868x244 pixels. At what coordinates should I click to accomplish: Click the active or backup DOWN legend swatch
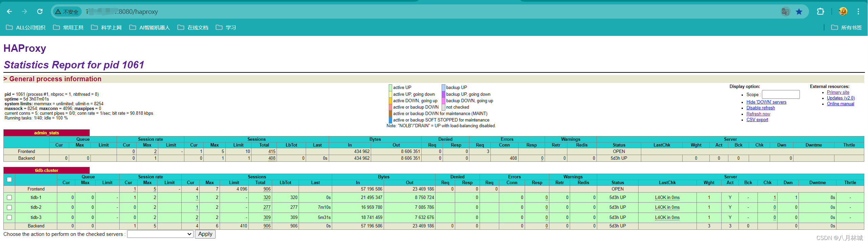coord(390,107)
